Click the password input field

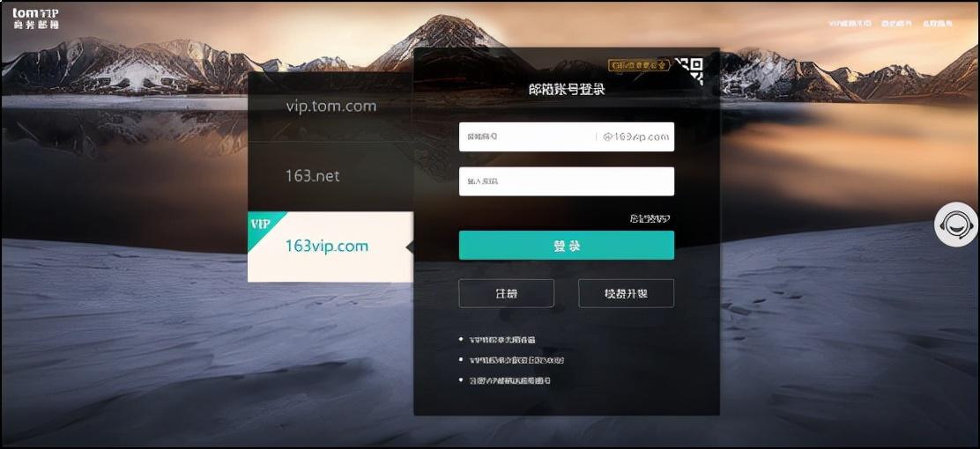pos(567,181)
